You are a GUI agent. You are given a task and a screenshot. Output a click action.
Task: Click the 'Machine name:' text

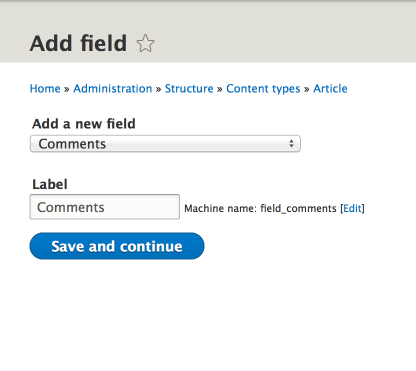tap(220, 209)
